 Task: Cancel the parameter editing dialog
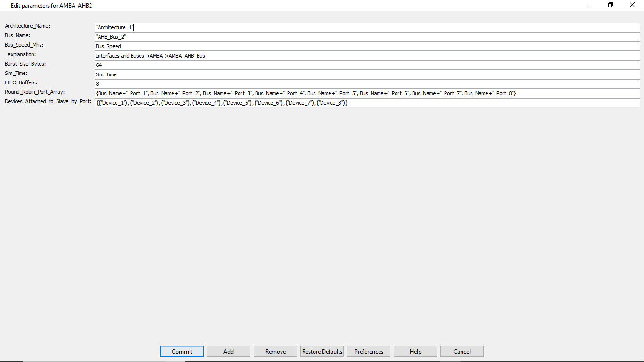[x=462, y=351]
